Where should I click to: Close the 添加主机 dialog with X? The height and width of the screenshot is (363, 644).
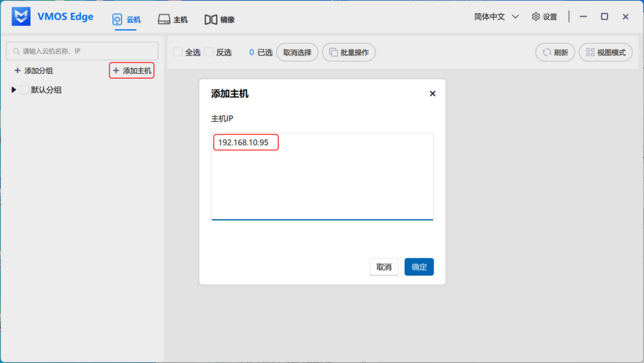432,94
